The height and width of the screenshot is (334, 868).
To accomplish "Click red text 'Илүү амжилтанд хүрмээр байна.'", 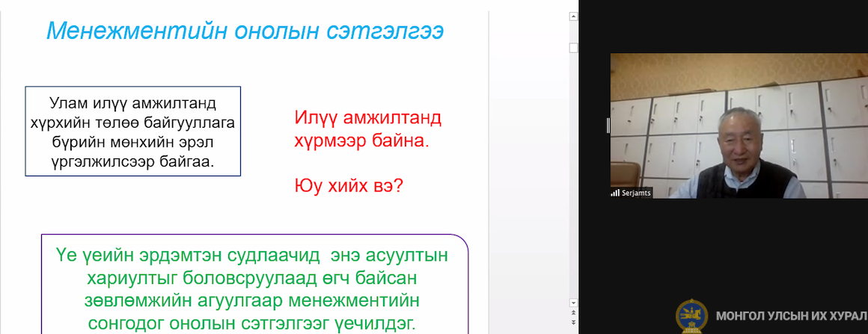I will pos(367,129).
